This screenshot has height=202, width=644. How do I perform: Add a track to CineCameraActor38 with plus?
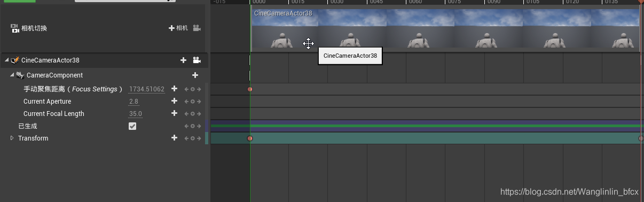(x=183, y=60)
